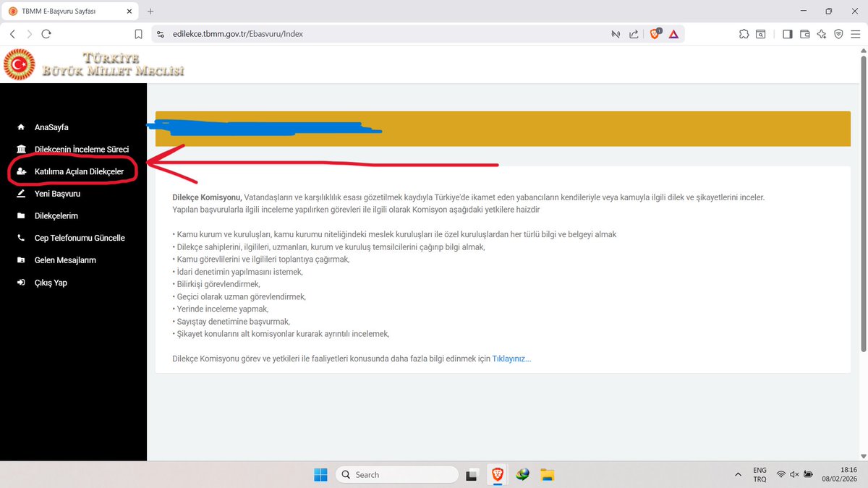Open Internet Download Manager taskbar icon
868x488 pixels.
tap(522, 474)
